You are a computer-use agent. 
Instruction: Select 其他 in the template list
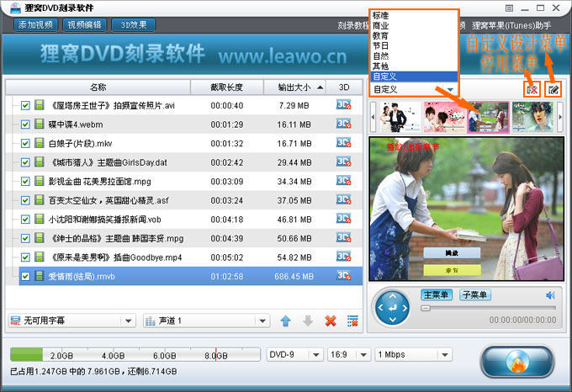[414, 66]
